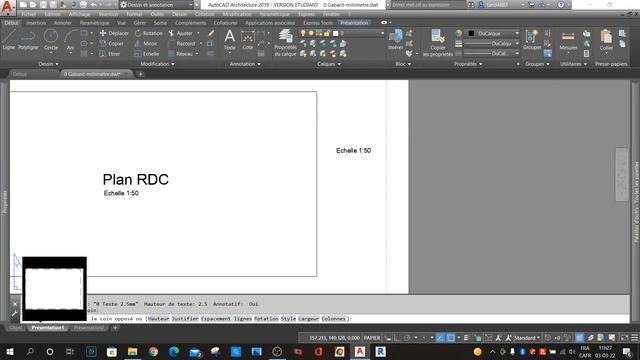640x360 pixels.
Task: Click the Miroir tool
Action: (x=146, y=43)
